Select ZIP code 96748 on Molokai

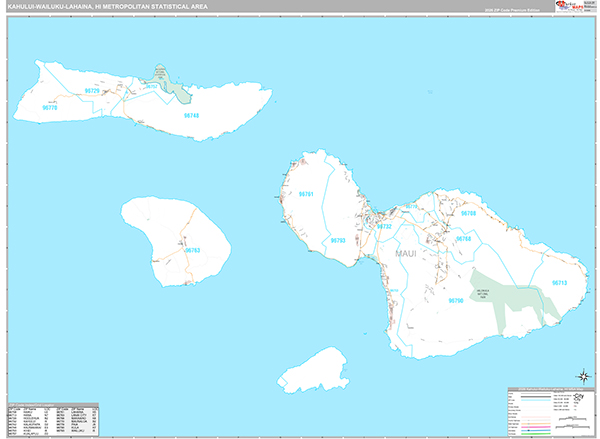(192, 115)
